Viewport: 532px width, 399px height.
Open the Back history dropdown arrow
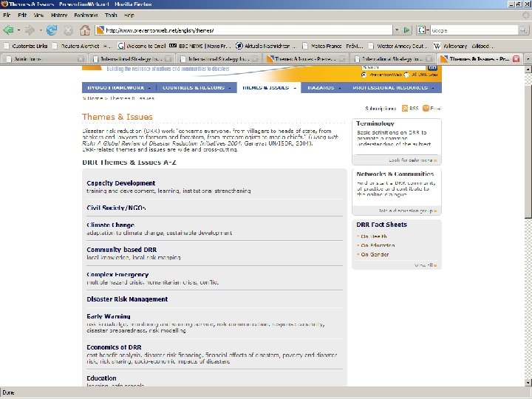18,30
